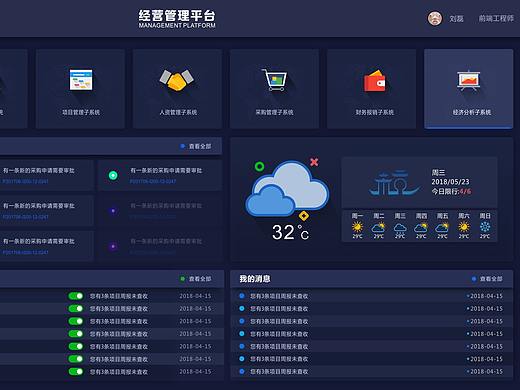
Task: Open the fourth message row in 我的消息
Action: pos(371,334)
